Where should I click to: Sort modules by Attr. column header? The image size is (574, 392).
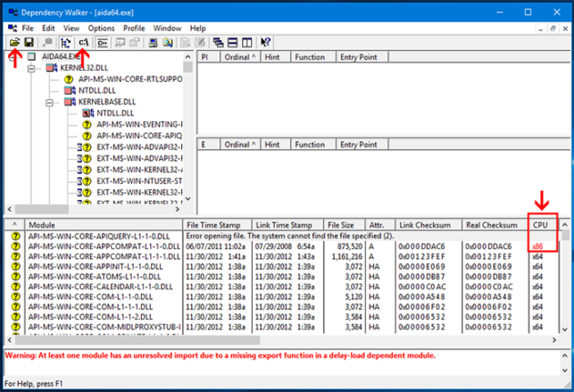point(380,225)
